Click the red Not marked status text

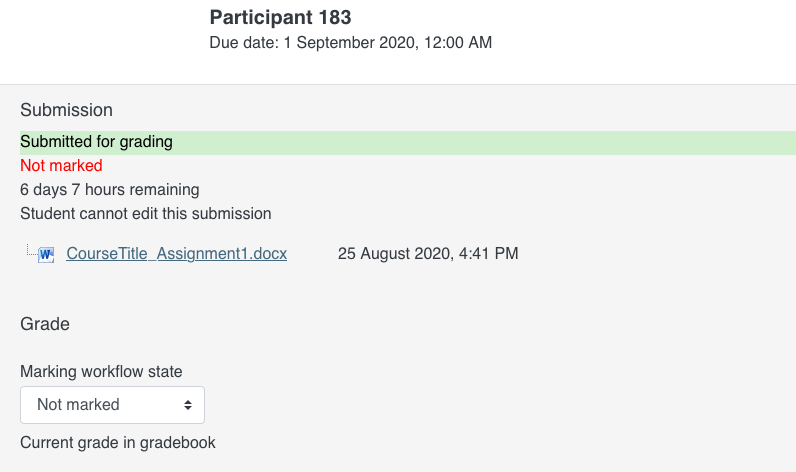point(61,166)
